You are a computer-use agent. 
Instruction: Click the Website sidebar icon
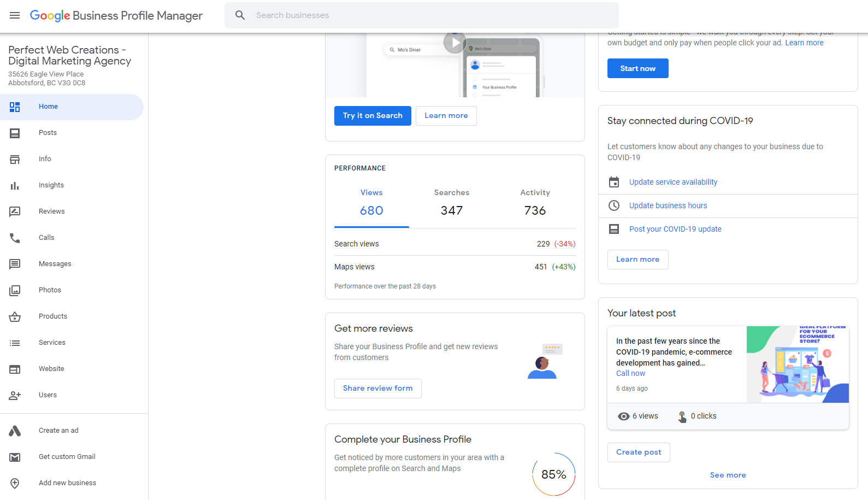coord(15,369)
